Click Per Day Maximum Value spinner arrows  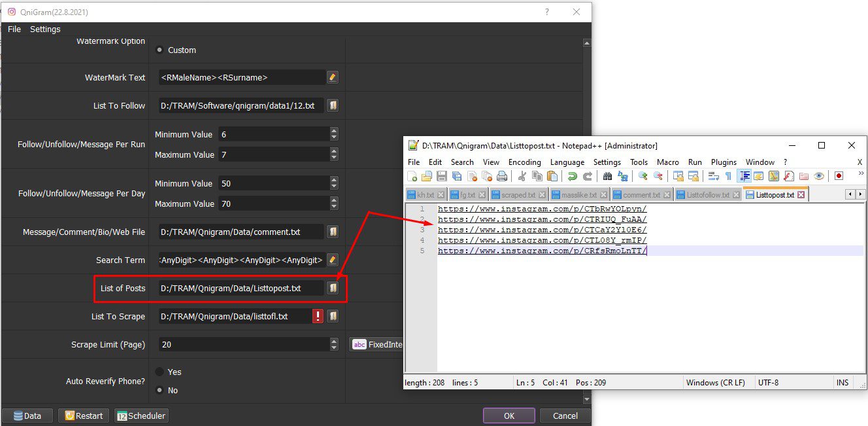(x=334, y=204)
